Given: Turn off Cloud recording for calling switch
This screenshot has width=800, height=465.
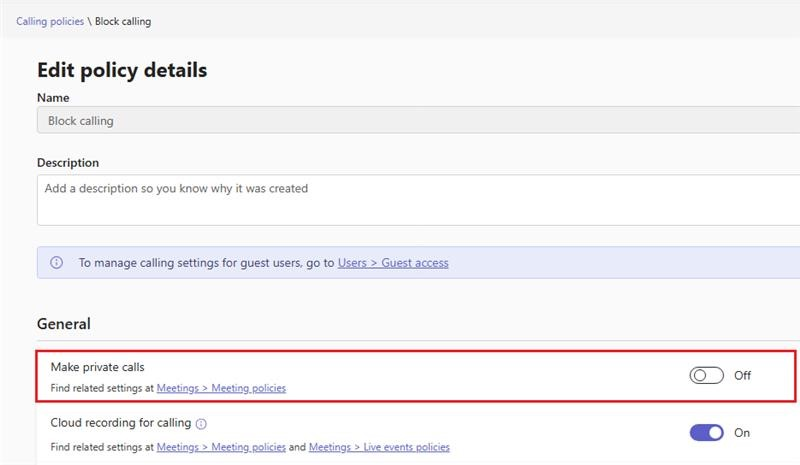Looking at the screenshot, I should (x=707, y=433).
